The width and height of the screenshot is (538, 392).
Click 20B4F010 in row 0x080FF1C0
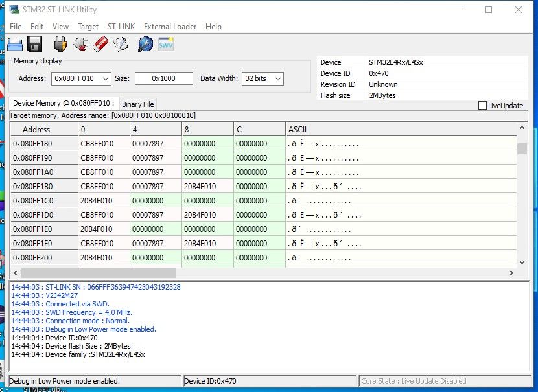[x=104, y=201]
